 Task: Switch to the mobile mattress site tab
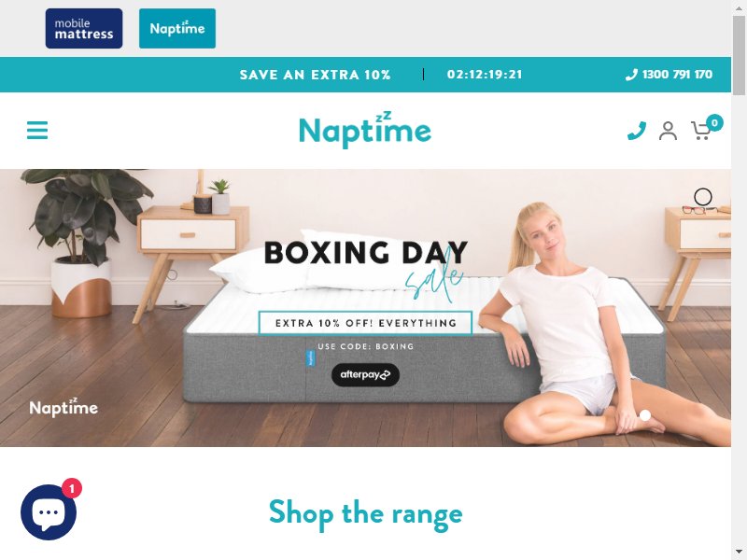84,29
